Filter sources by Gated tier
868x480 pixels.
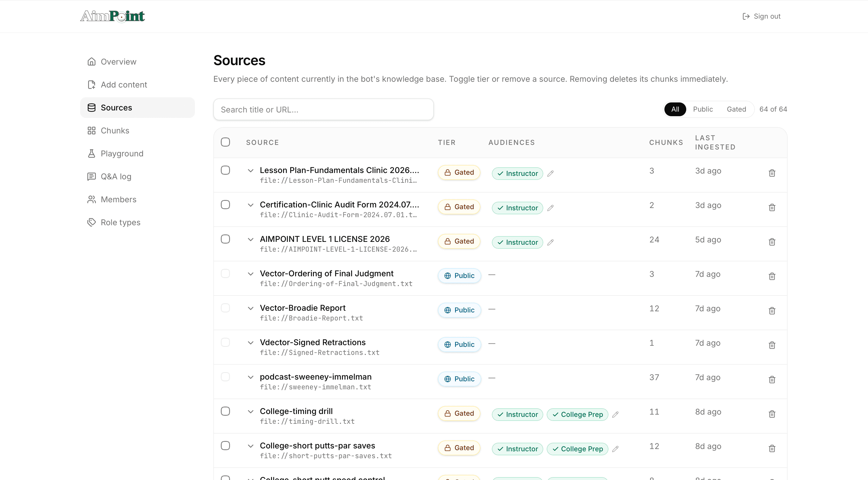736,109
